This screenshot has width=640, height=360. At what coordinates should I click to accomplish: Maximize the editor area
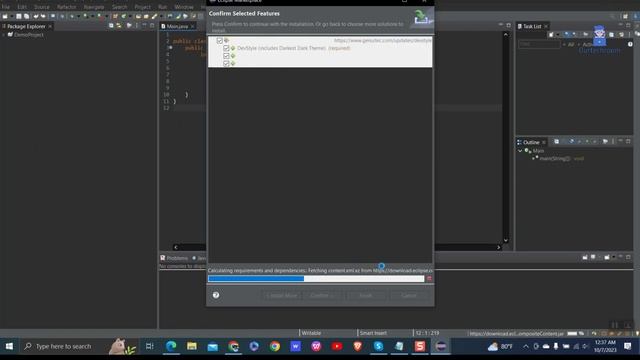pyautogui.click(x=509, y=25)
